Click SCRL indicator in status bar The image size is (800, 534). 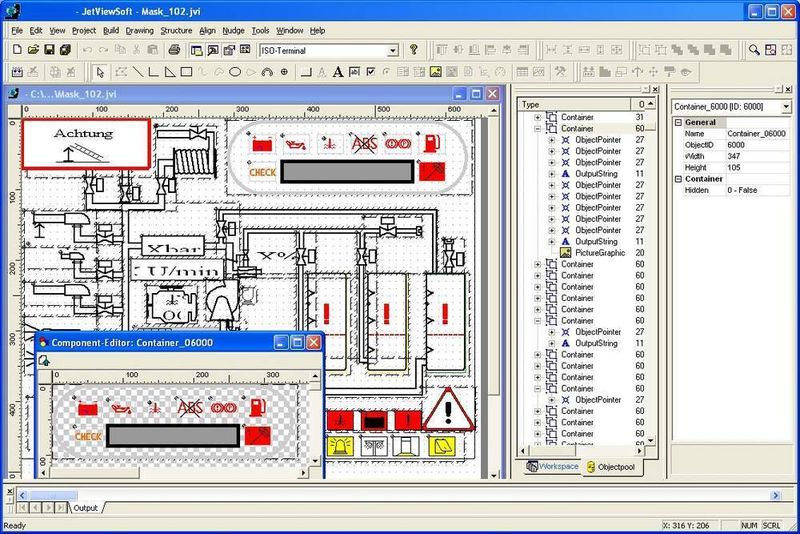click(x=771, y=525)
